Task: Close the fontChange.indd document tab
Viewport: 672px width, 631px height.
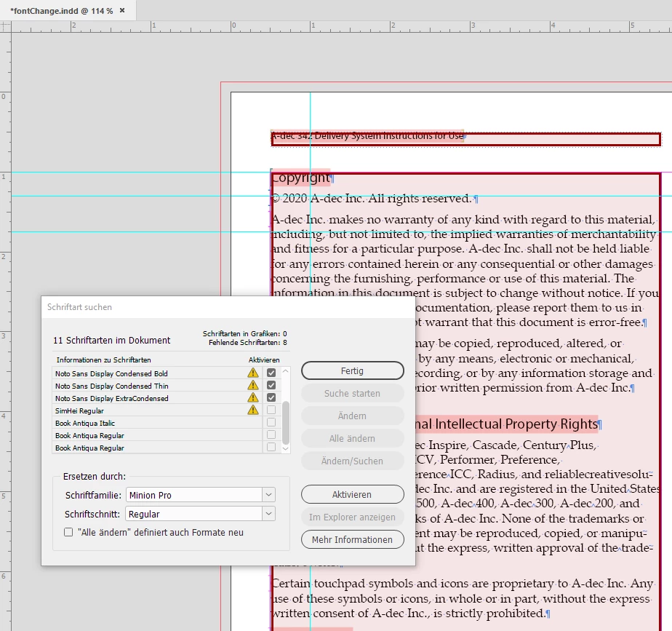Action: pyautogui.click(x=122, y=10)
